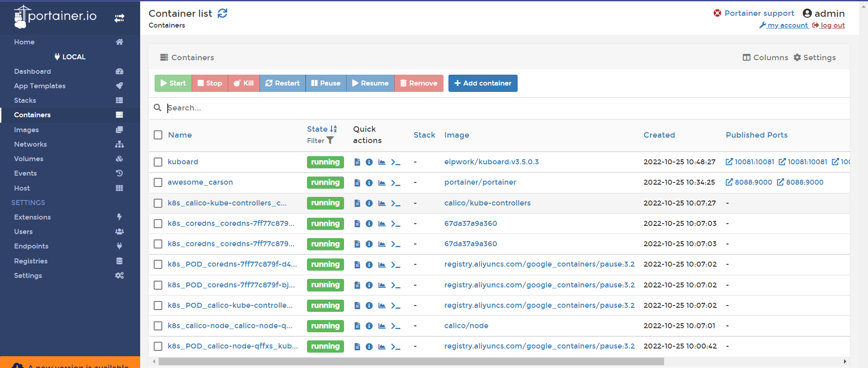Screen dimensions: 868x368
Task: Click the Add container button
Action: [x=483, y=83]
